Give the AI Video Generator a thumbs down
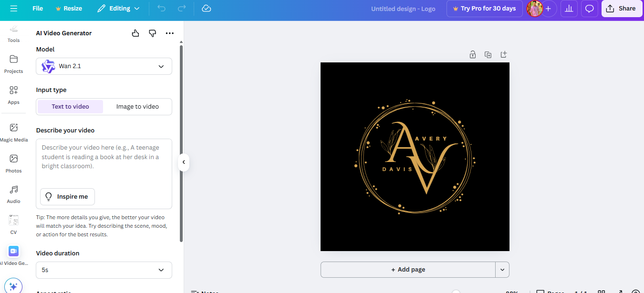 coord(152,33)
